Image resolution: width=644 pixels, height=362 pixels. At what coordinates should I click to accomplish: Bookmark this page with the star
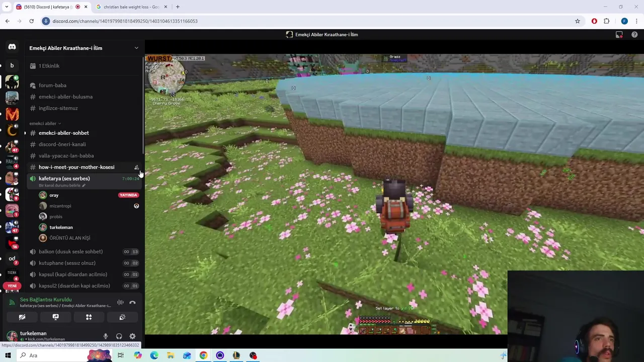click(578, 21)
